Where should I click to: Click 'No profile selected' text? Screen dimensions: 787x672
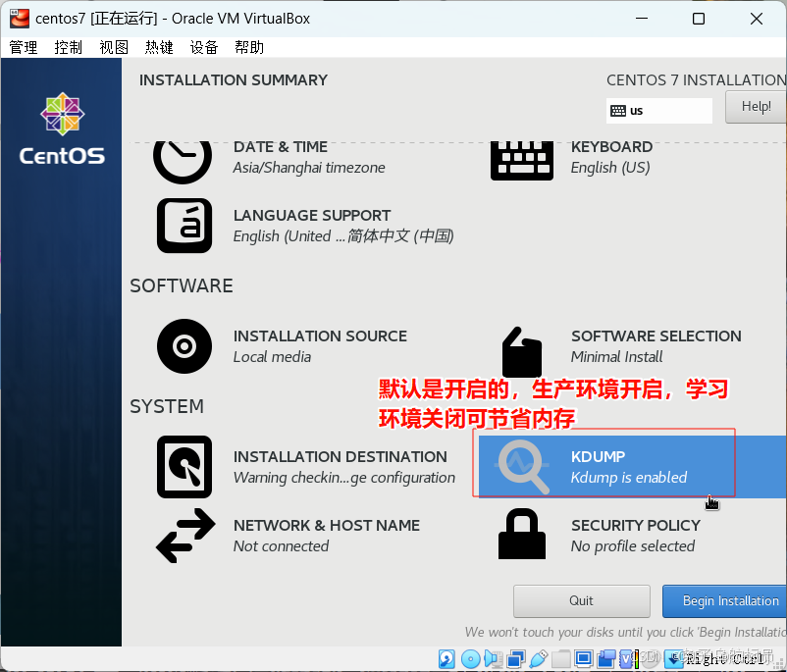click(x=632, y=546)
